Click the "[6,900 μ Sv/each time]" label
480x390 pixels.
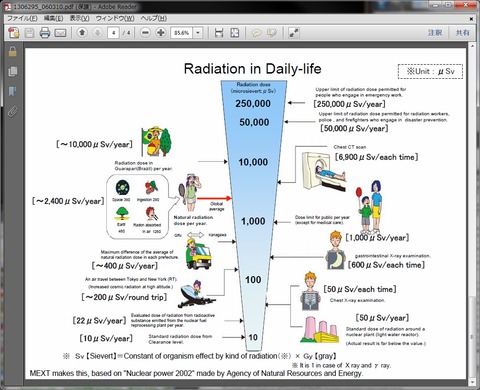pyautogui.click(x=376, y=157)
